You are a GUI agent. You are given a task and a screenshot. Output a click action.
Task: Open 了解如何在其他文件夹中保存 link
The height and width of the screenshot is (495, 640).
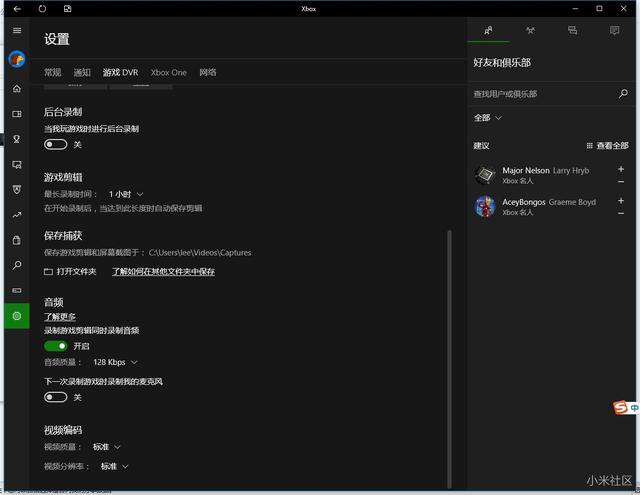(x=163, y=271)
